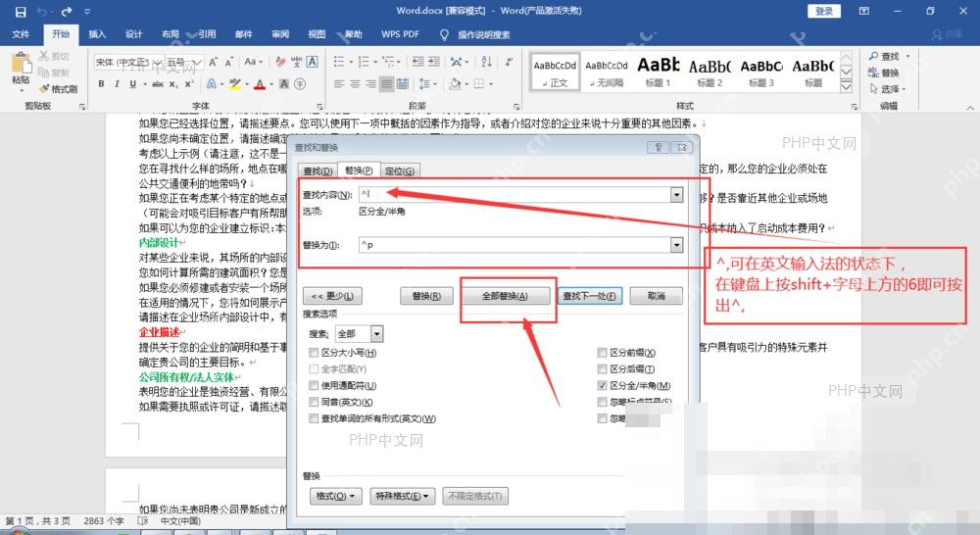
Task: Click the numbered list icon
Action: (x=364, y=62)
